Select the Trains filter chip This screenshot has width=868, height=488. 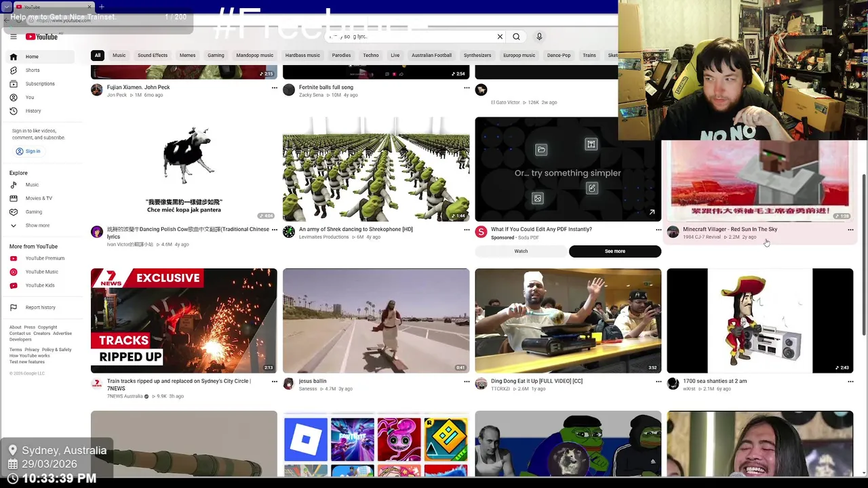tap(589, 56)
